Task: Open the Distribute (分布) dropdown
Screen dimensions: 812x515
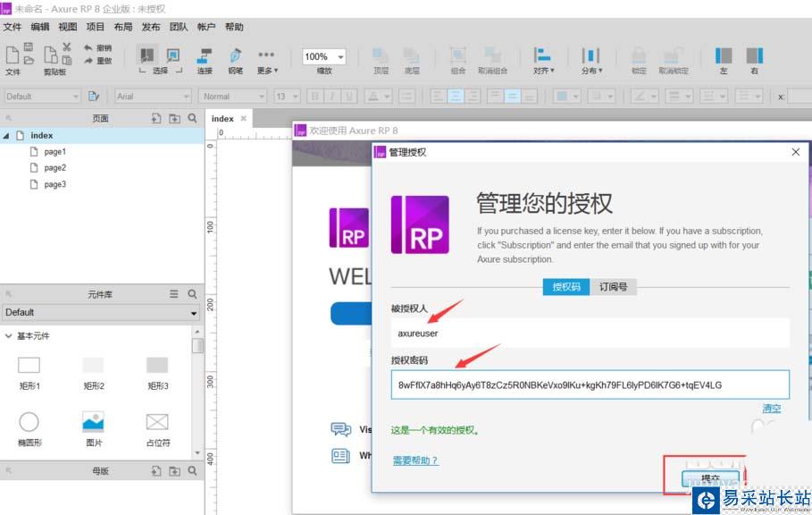Action: pos(591,60)
